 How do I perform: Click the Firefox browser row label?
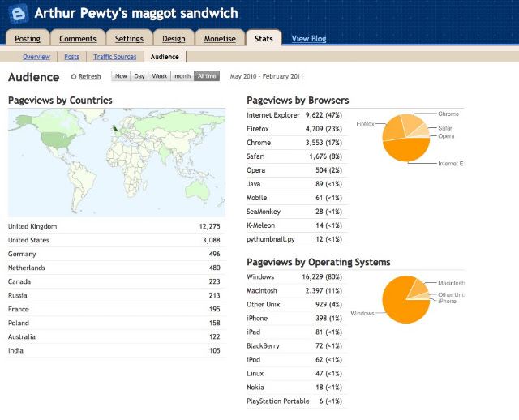click(258, 129)
